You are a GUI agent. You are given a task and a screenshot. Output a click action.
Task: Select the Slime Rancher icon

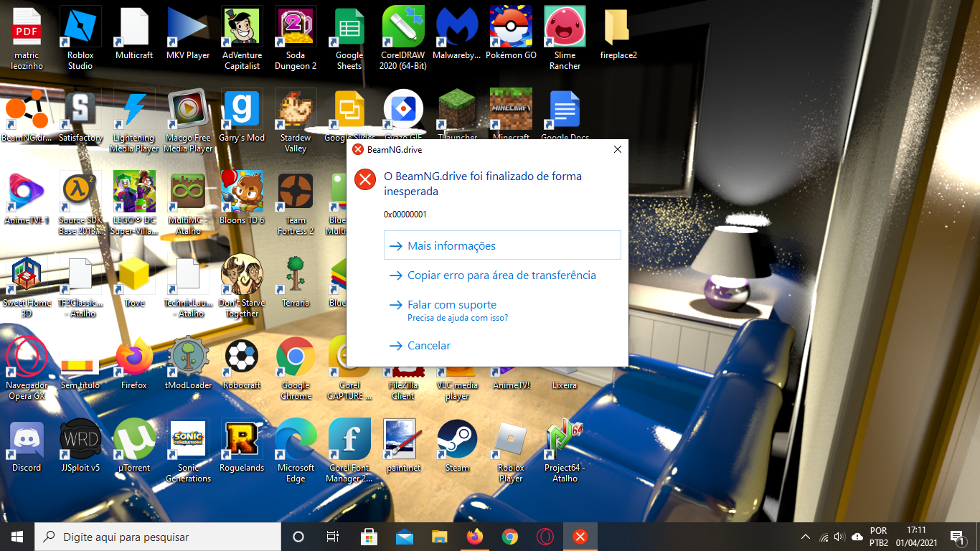pyautogui.click(x=565, y=39)
